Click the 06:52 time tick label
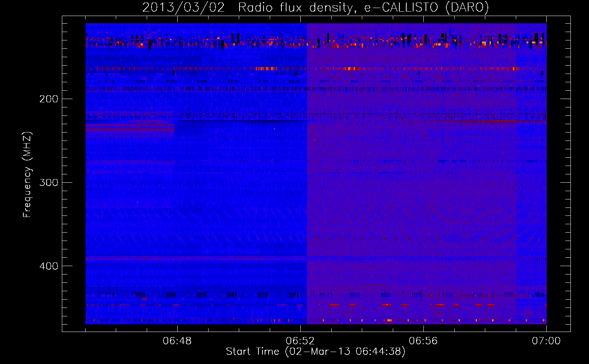The height and width of the screenshot is (364, 589). click(x=300, y=341)
